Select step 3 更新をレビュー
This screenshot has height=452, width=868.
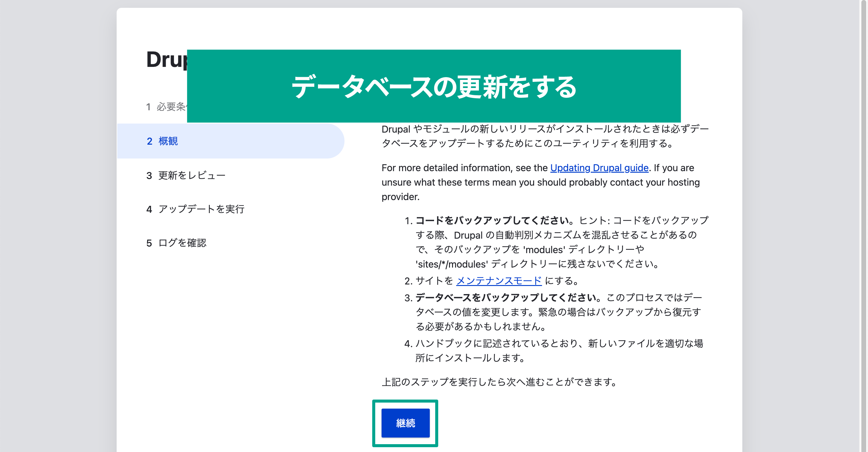[x=186, y=175]
